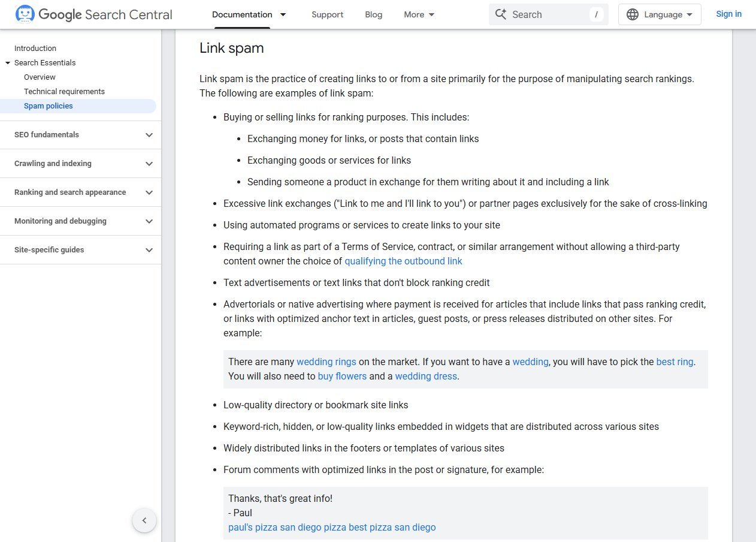The height and width of the screenshot is (542, 756).
Task: Select Spam policies in sidebar
Action: 49,106
